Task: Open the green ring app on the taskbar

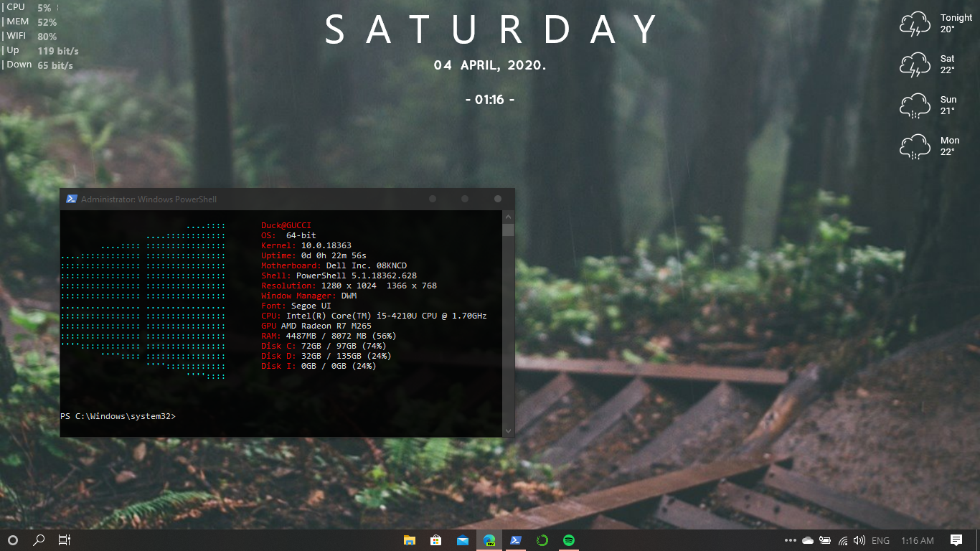Action: [x=542, y=540]
